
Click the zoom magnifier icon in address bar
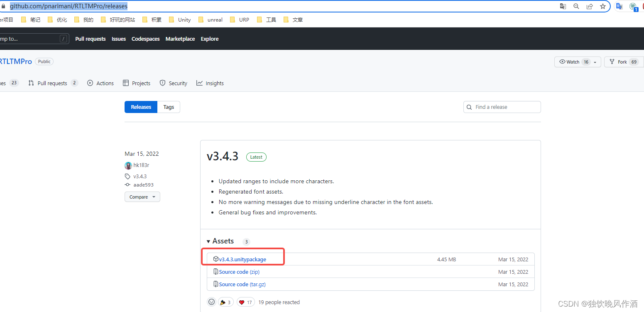pyautogui.click(x=576, y=6)
